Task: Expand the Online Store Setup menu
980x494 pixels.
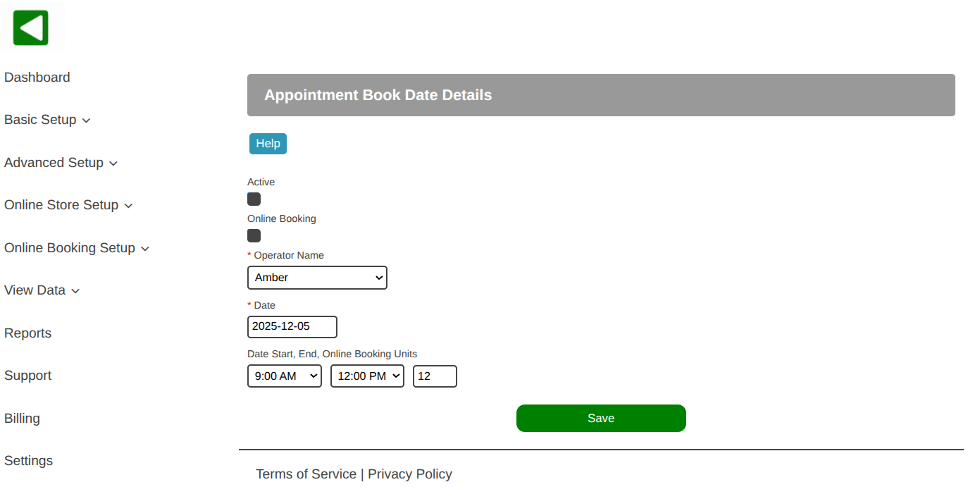Action: (x=68, y=205)
